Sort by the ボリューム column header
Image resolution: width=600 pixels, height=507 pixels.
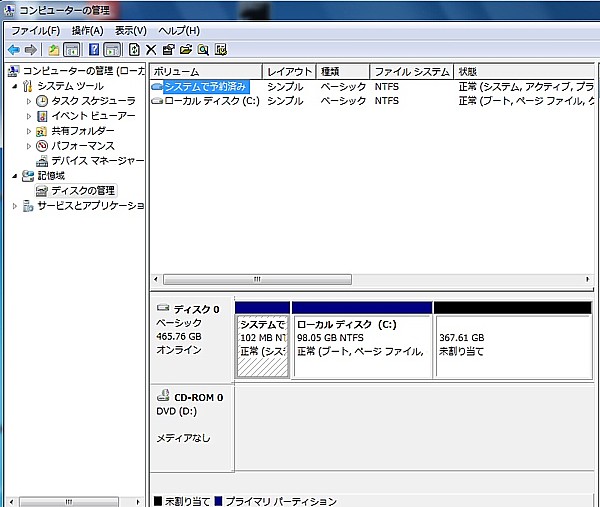point(206,72)
